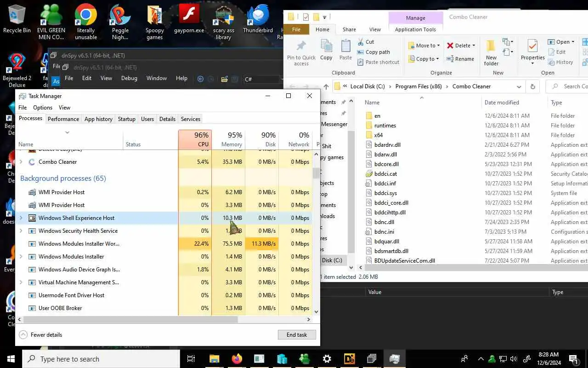Open the Recycle Bin desktop icon
The width and height of the screenshot is (588, 368).
[17, 19]
